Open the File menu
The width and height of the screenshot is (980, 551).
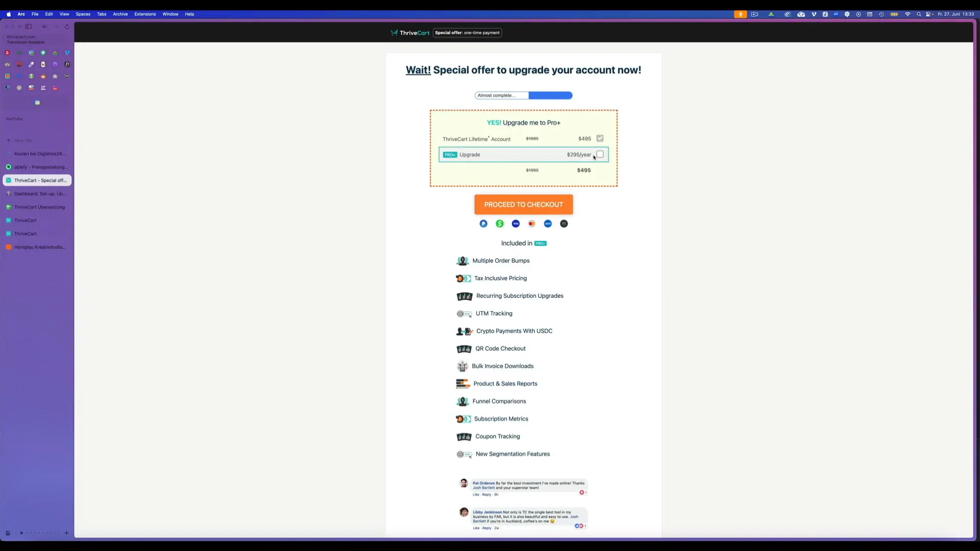pos(35,14)
